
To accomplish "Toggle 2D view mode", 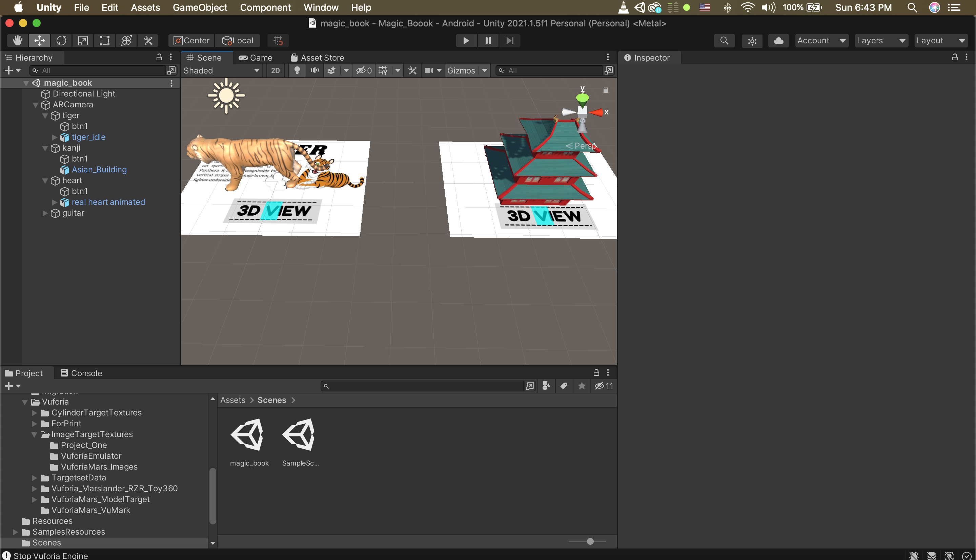I will tap(275, 70).
